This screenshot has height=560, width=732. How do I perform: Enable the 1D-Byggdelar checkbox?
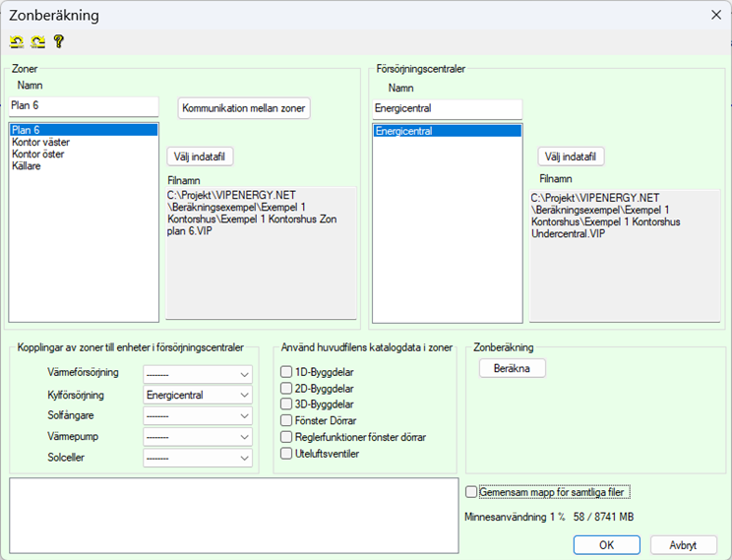[x=286, y=372]
